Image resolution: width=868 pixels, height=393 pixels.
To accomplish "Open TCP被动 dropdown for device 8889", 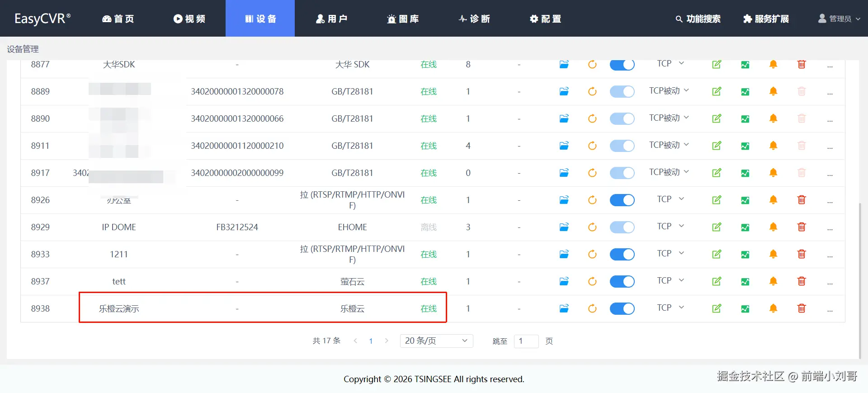I will (669, 91).
